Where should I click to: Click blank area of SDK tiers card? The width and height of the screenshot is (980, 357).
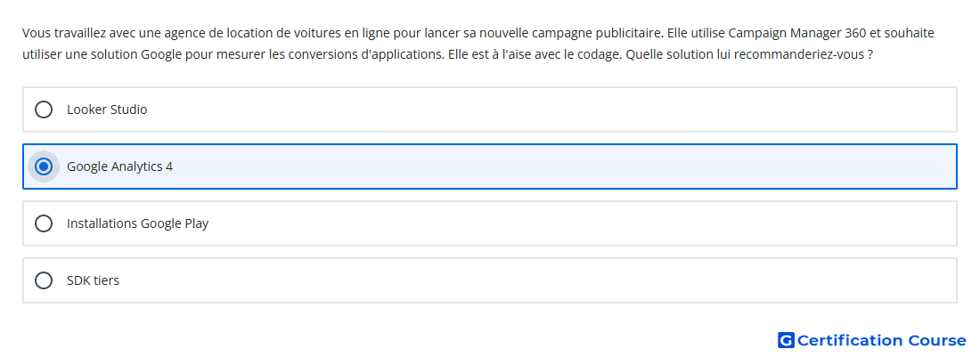(537, 280)
